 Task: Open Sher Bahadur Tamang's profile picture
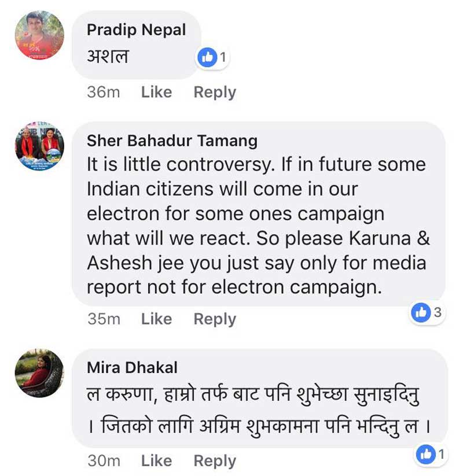pos(39,146)
